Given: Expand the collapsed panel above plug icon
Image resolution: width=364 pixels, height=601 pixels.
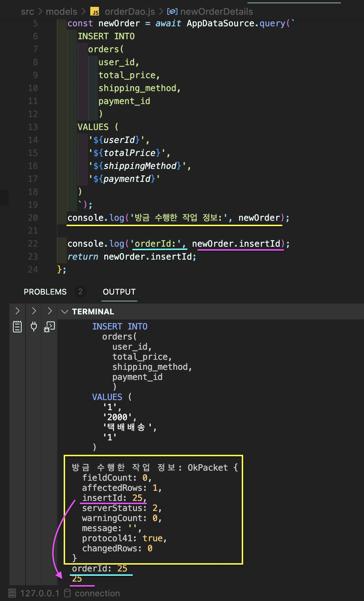Looking at the screenshot, I should pyautogui.click(x=34, y=311).
